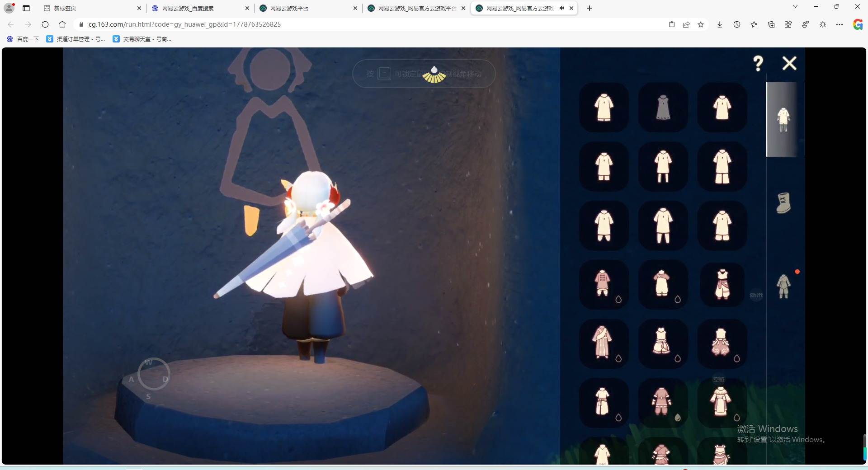
Task: Close the 网易云游戏_百度搜索 tab
Action: coord(247,8)
